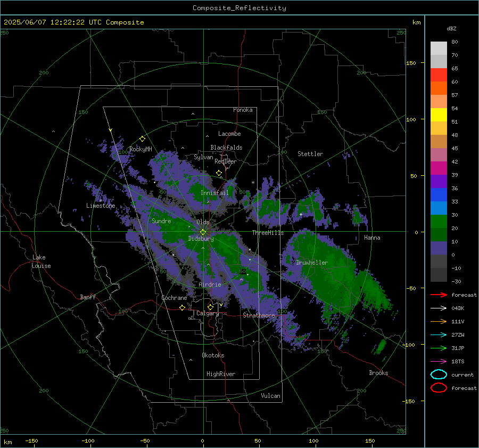Image resolution: width=479 pixels, height=448 pixels.
Task: Click the Okotoks label
Action: tap(213, 355)
